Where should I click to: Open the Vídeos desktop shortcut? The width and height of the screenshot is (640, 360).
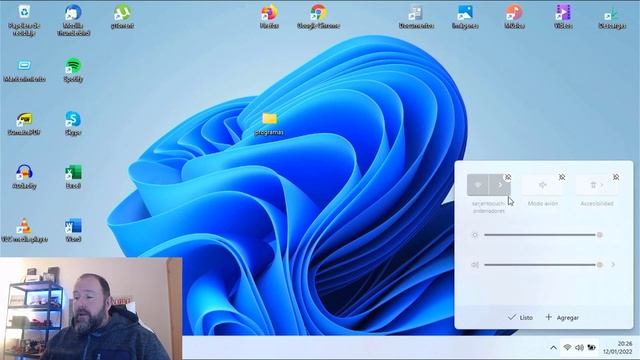click(563, 17)
